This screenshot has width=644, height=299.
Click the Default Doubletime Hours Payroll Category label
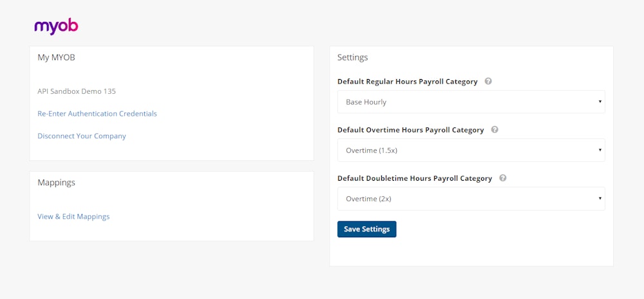pos(415,178)
